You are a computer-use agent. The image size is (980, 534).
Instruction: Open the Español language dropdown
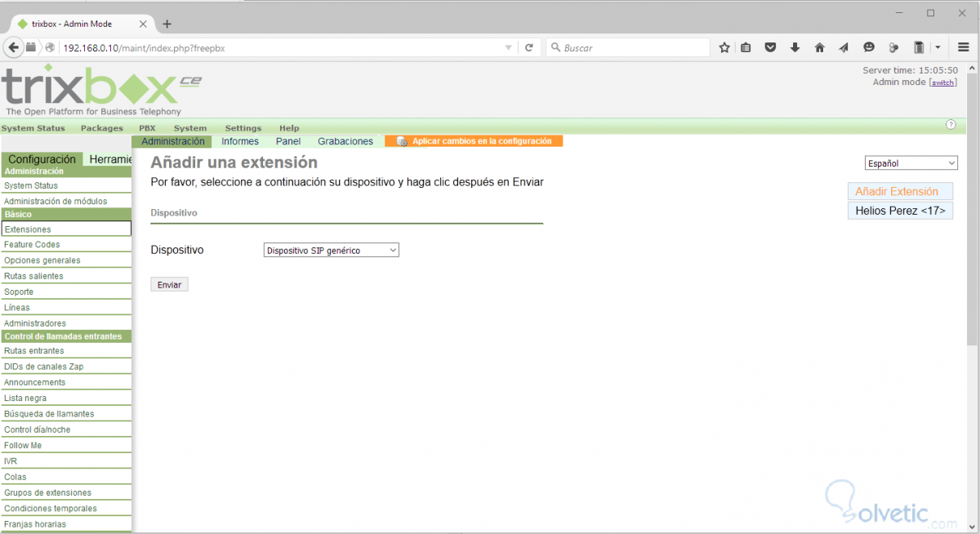911,162
